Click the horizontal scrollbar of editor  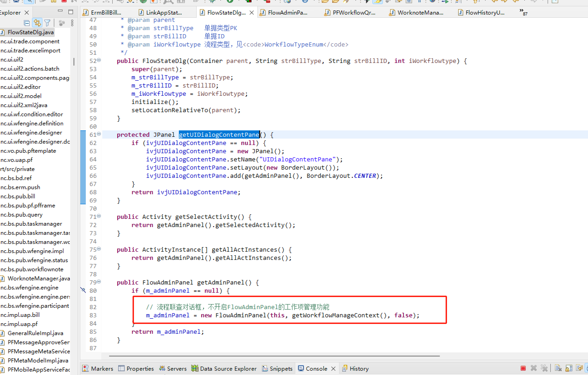pos(274,356)
